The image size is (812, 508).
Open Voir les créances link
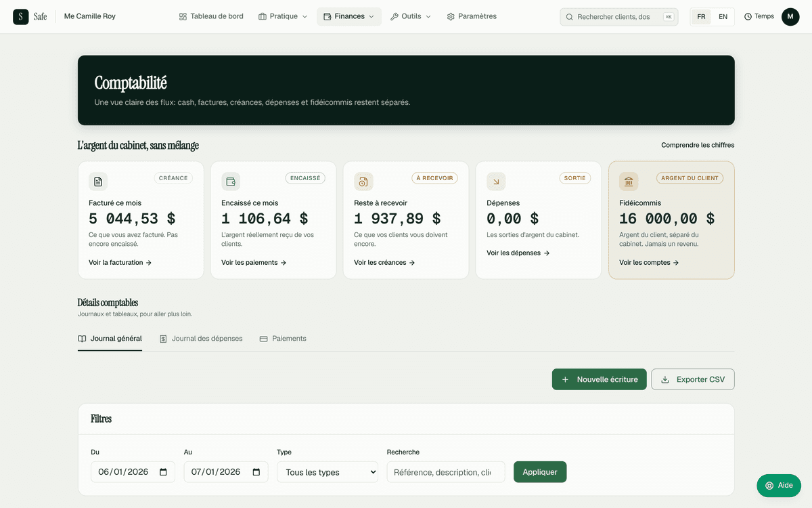coord(384,263)
